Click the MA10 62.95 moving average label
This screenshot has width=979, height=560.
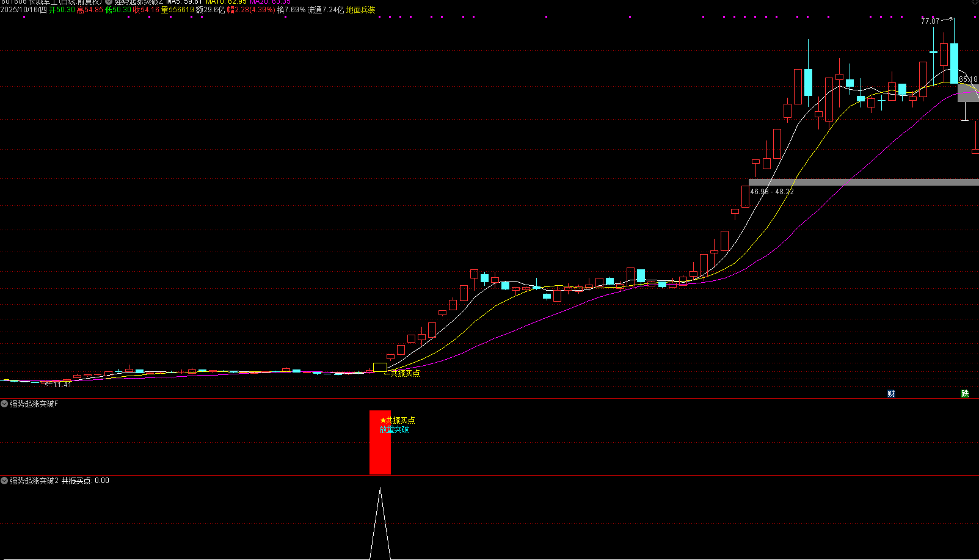click(226, 2)
